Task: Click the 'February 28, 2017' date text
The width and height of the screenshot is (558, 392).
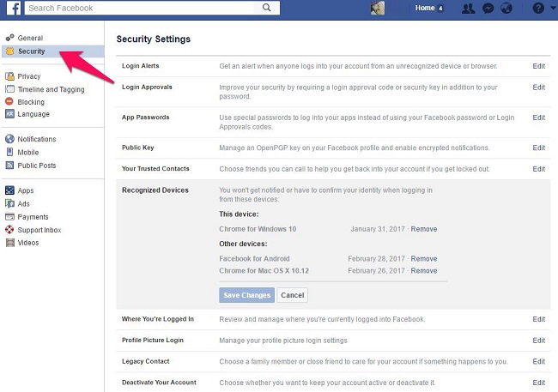Action: pos(376,258)
